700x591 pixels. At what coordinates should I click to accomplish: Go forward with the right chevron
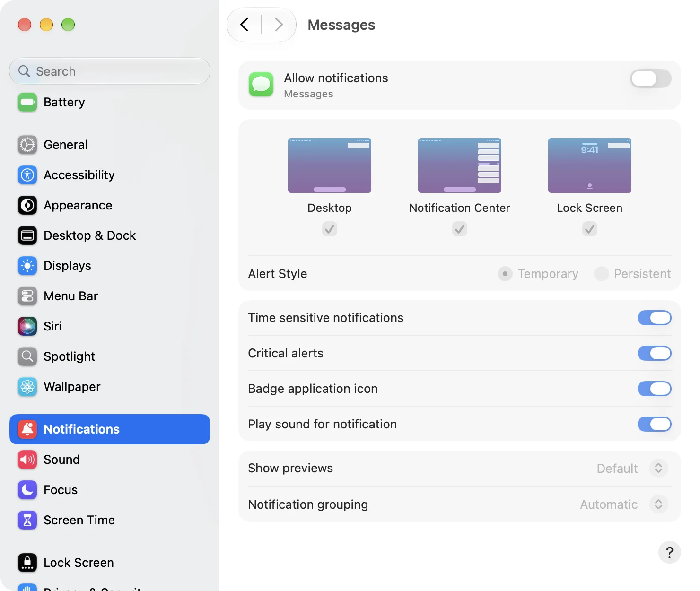[279, 25]
